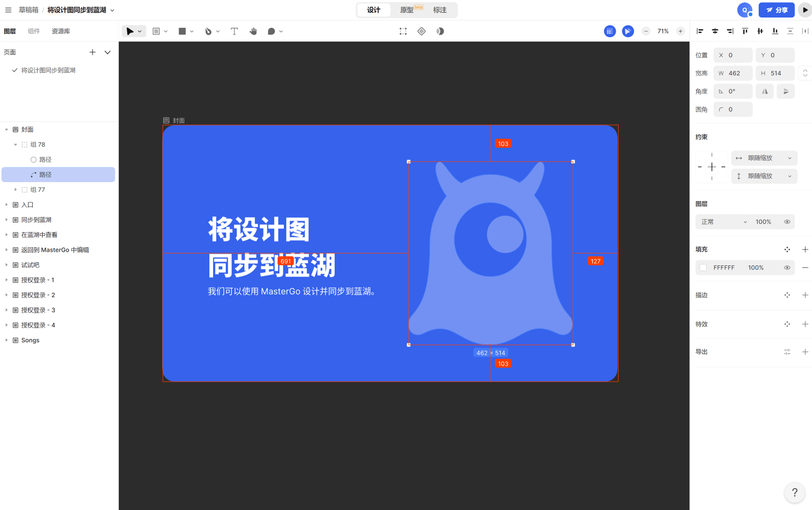Switch to the 设计 mode tab
Viewport: 812px width, 510px height.
tap(374, 10)
